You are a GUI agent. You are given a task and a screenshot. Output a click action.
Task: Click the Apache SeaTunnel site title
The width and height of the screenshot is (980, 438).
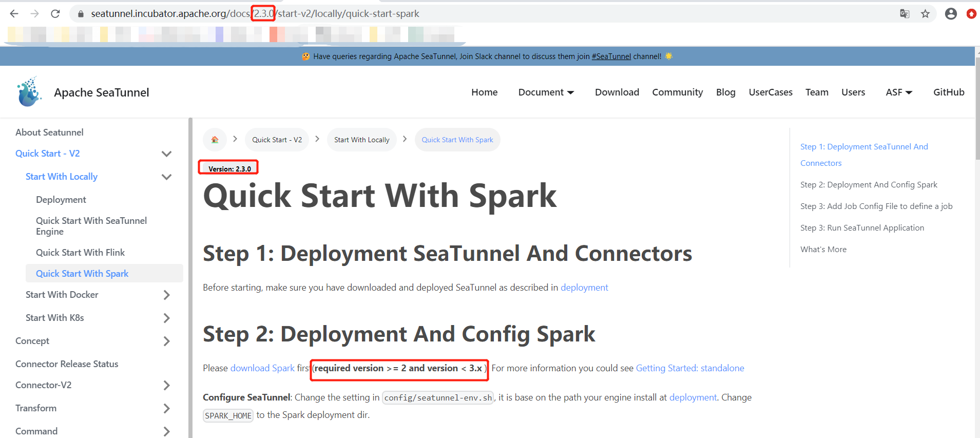tap(102, 92)
